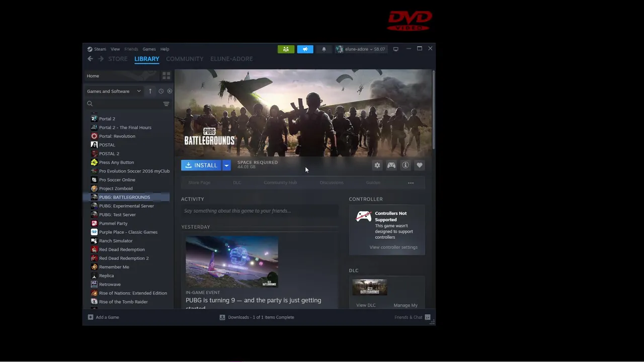
Task: Click the game page vertical scrollbar
Action: pyautogui.click(x=433, y=110)
